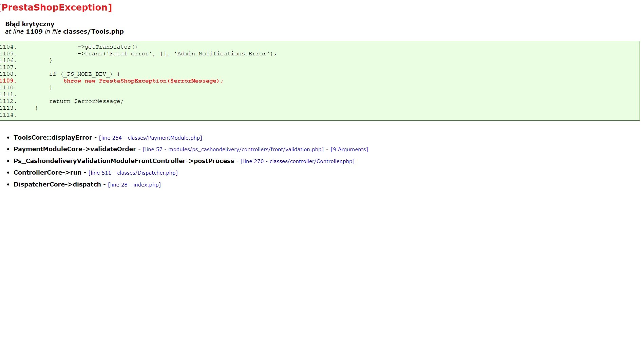
Task: Open the line 28 index.php link
Action: click(134, 185)
